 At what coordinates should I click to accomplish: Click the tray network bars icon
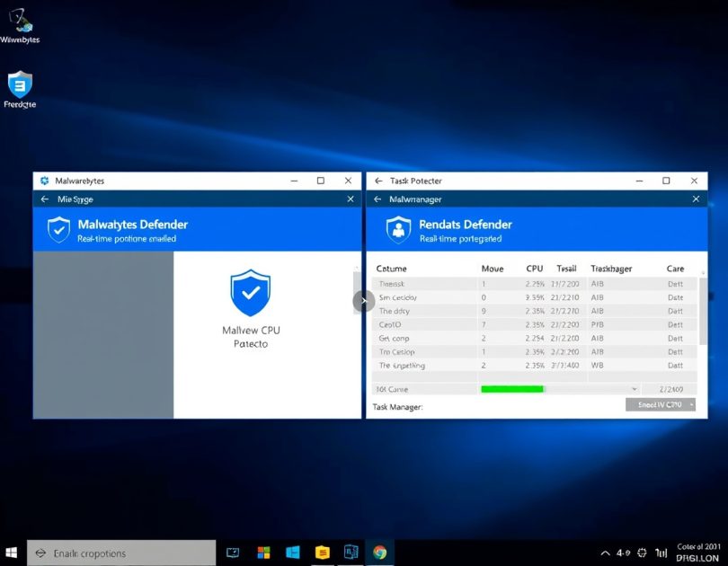661,553
